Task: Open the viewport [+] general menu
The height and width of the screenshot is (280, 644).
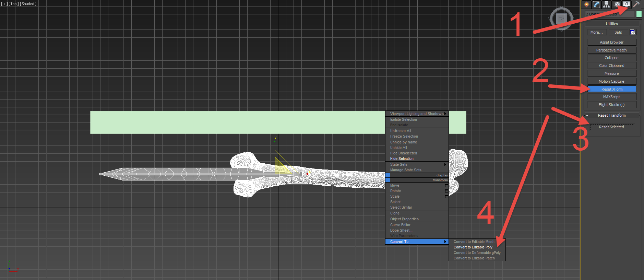Action: [x=4, y=4]
